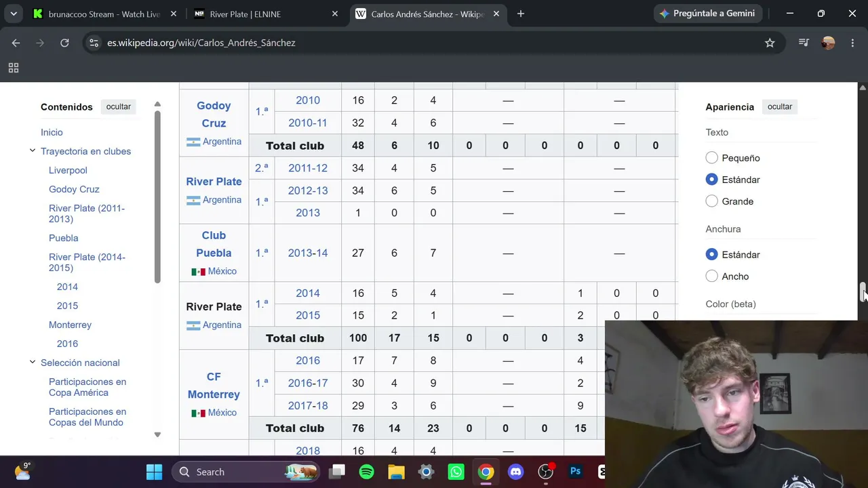Open the 2013-14 season link
Image resolution: width=868 pixels, height=488 pixels.
coord(308,253)
